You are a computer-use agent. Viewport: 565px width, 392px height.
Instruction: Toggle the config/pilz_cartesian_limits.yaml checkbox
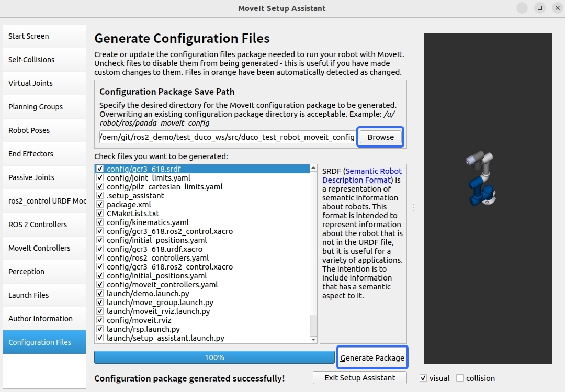[100, 187]
